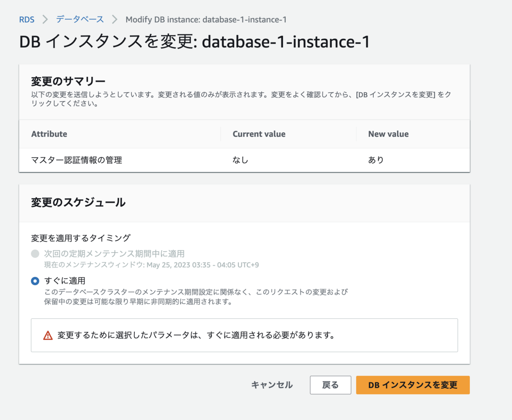Click the New value column header
The image size is (512, 420).
point(388,134)
